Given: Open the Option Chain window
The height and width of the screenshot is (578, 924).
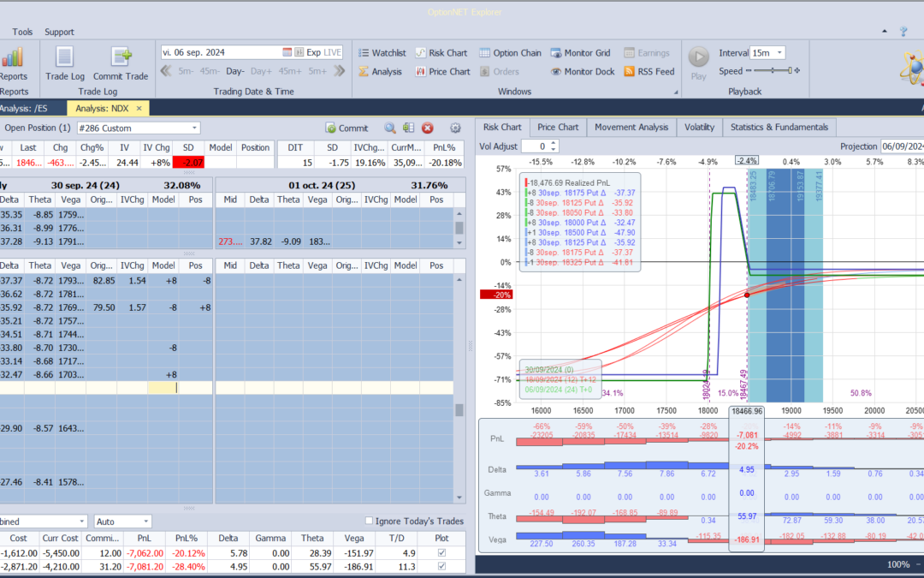Looking at the screenshot, I should 511,53.
